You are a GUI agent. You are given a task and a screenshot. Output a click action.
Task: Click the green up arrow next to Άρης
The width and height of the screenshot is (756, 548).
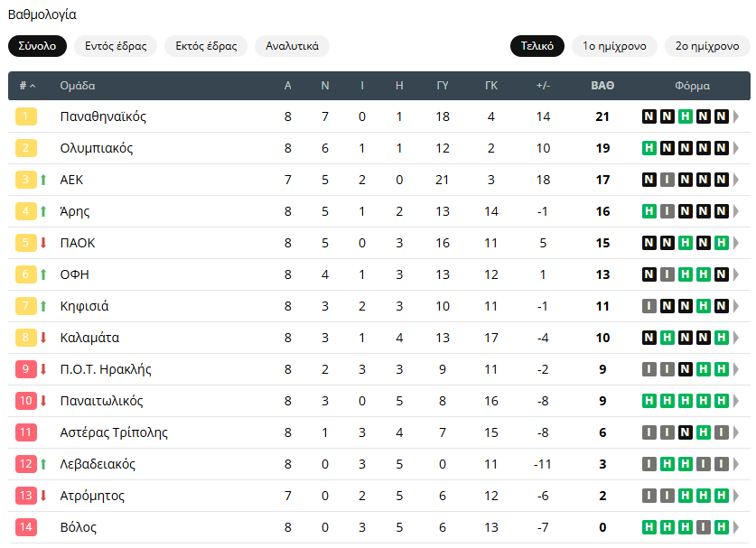pyautogui.click(x=43, y=211)
